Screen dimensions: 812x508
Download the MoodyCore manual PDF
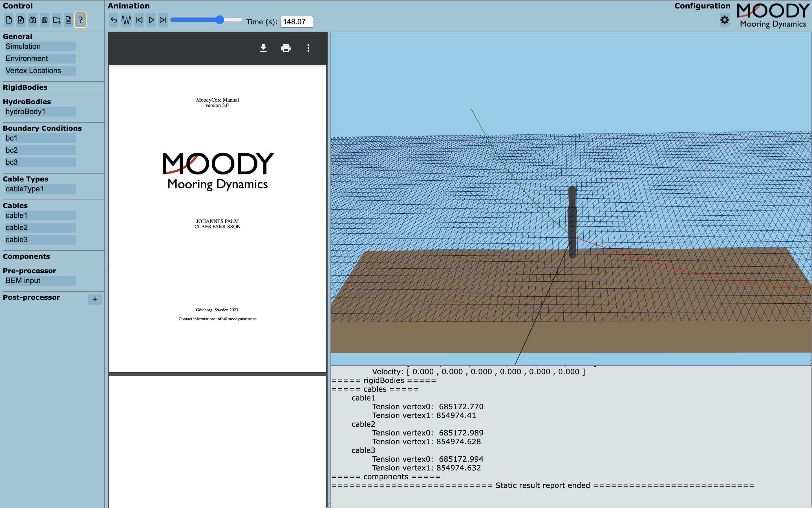(263, 48)
